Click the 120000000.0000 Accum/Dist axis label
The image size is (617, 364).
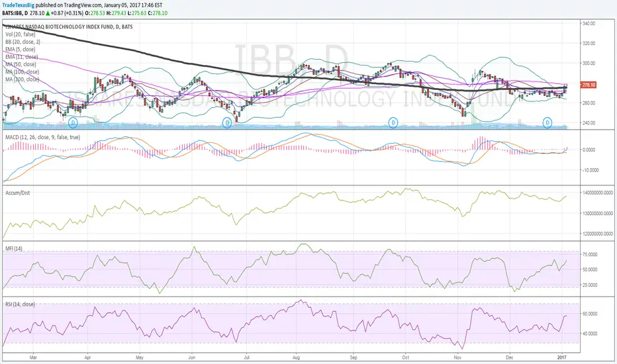point(597,234)
